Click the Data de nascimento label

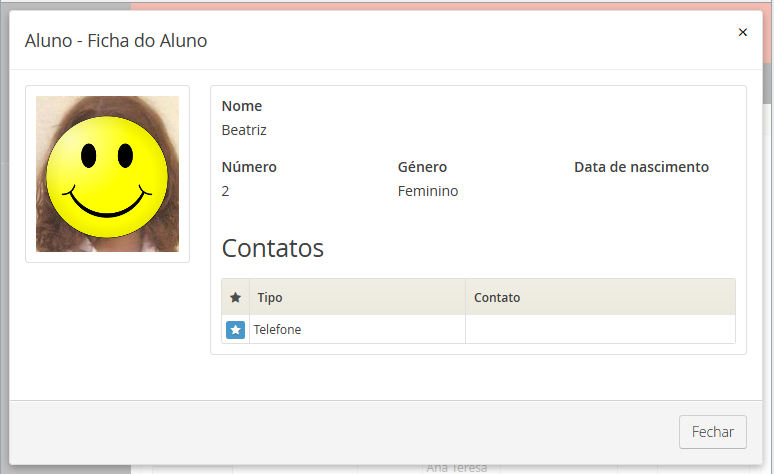pyautogui.click(x=641, y=167)
